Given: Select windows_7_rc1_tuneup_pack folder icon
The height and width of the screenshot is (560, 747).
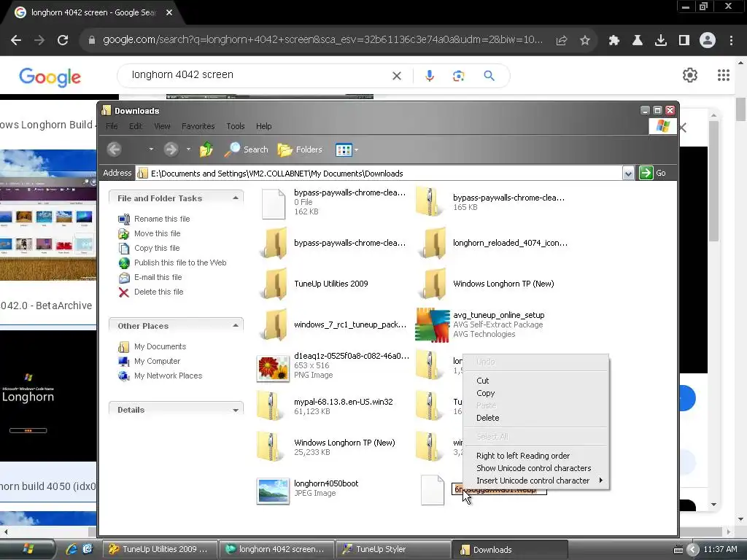Looking at the screenshot, I should (274, 324).
